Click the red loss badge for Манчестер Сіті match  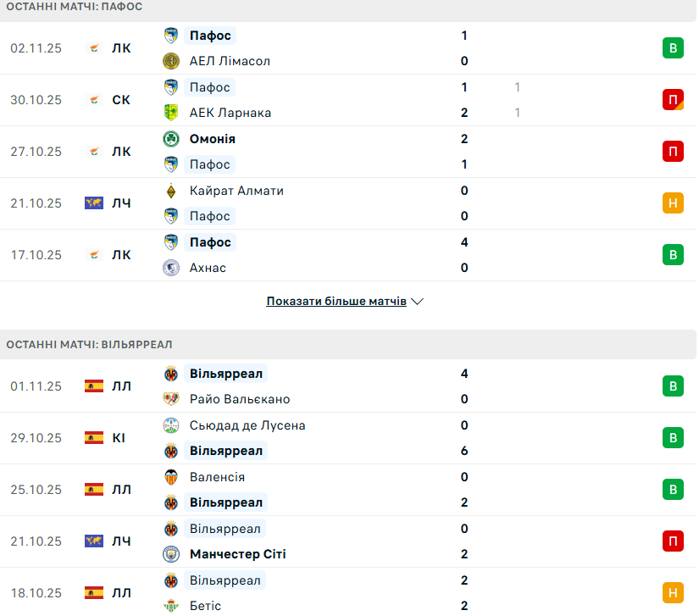(x=673, y=541)
